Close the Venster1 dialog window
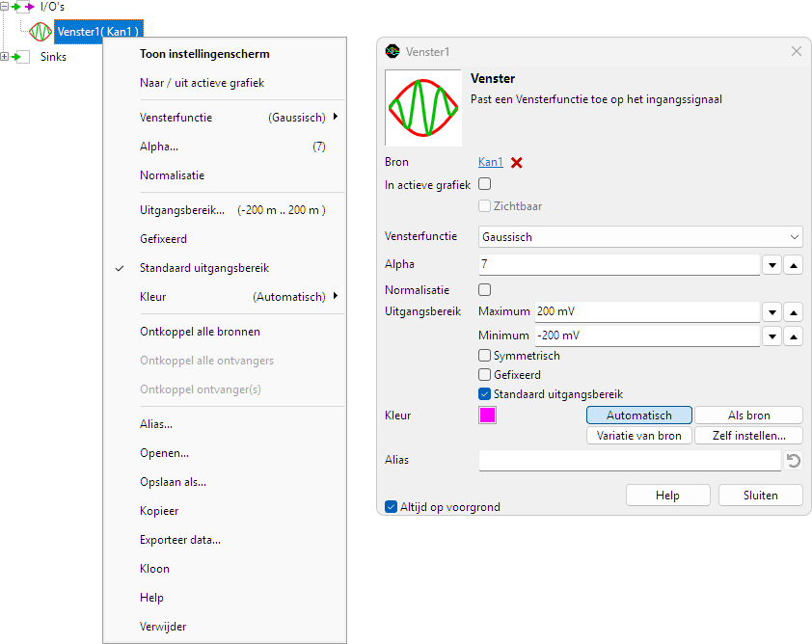 (x=797, y=51)
